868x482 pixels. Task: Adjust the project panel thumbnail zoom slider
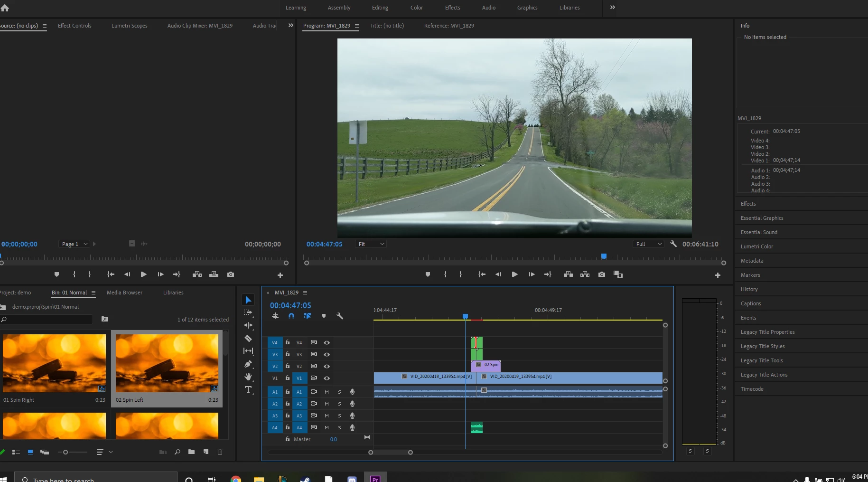(x=66, y=452)
